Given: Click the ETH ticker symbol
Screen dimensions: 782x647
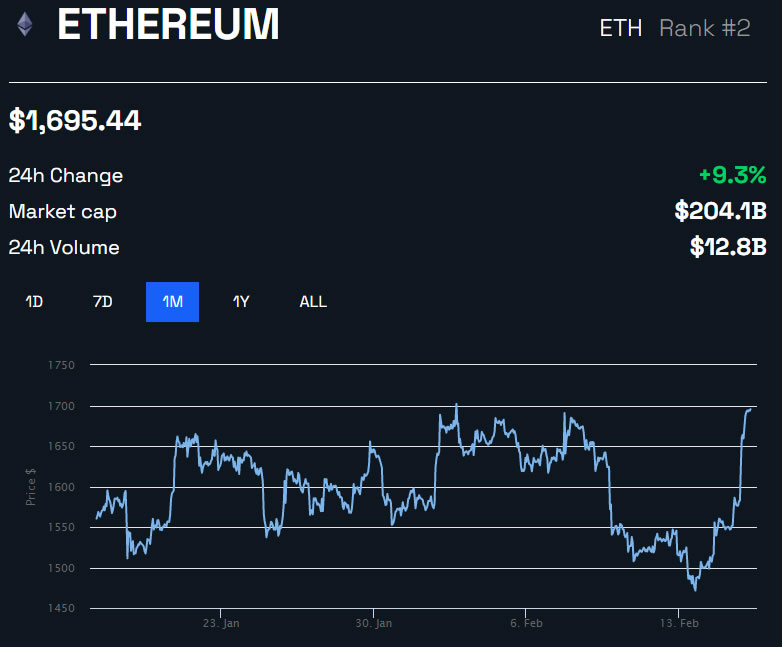Looking at the screenshot, I should [620, 28].
